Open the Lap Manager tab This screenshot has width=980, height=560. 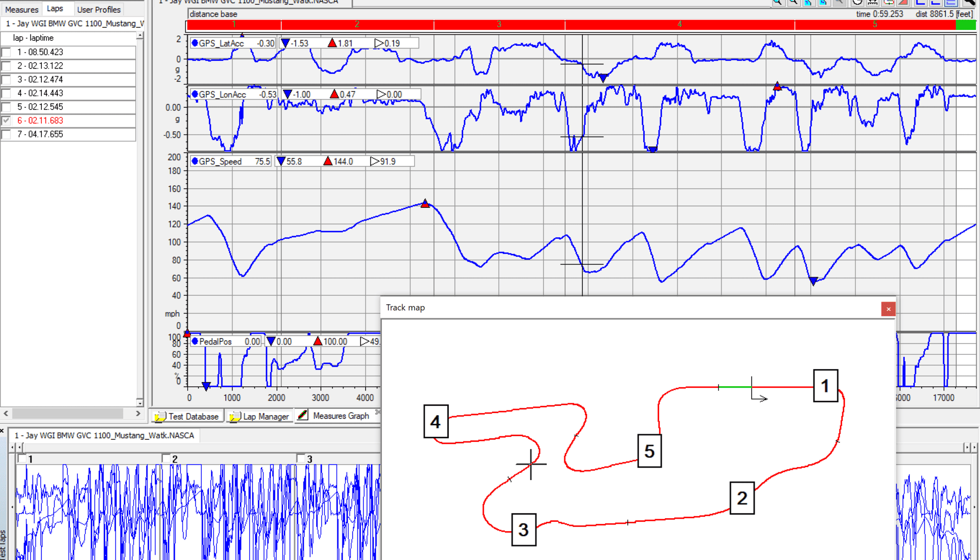pyautogui.click(x=259, y=416)
